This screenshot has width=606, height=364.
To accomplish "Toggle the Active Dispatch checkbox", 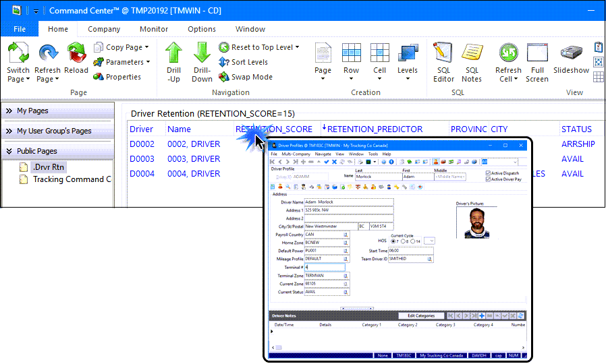I will click(488, 173).
